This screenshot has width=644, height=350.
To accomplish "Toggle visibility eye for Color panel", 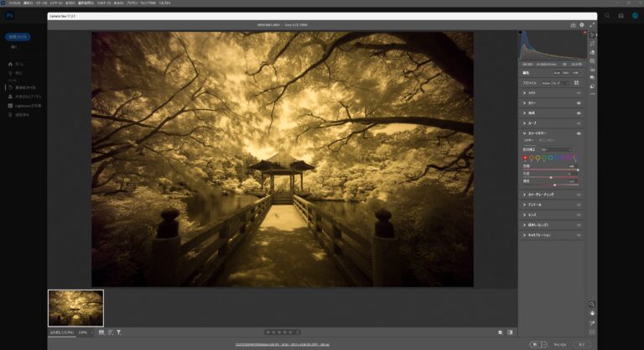I will click(579, 102).
